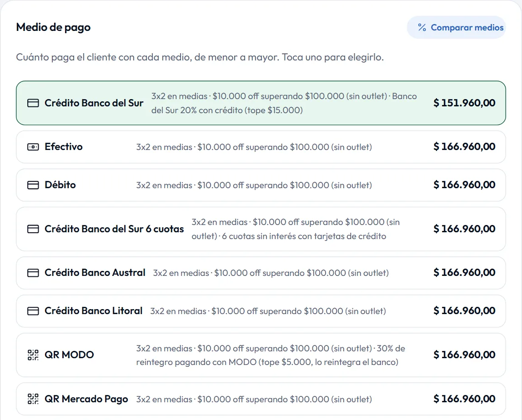The height and width of the screenshot is (420, 522).
Task: Click the promo description in the Débito row
Action: (254, 185)
